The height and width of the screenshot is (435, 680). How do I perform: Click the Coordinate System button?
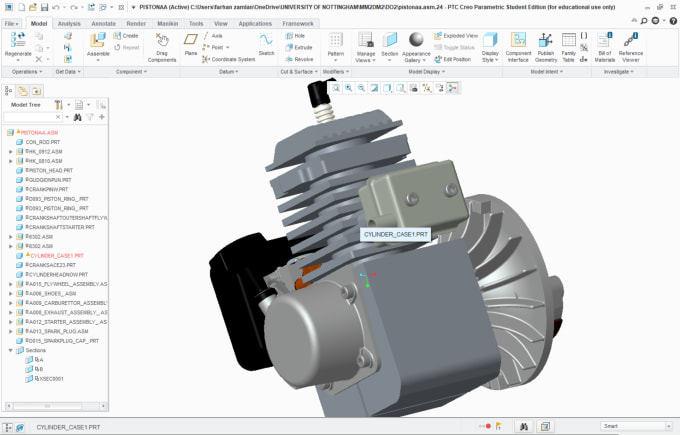(x=229, y=59)
